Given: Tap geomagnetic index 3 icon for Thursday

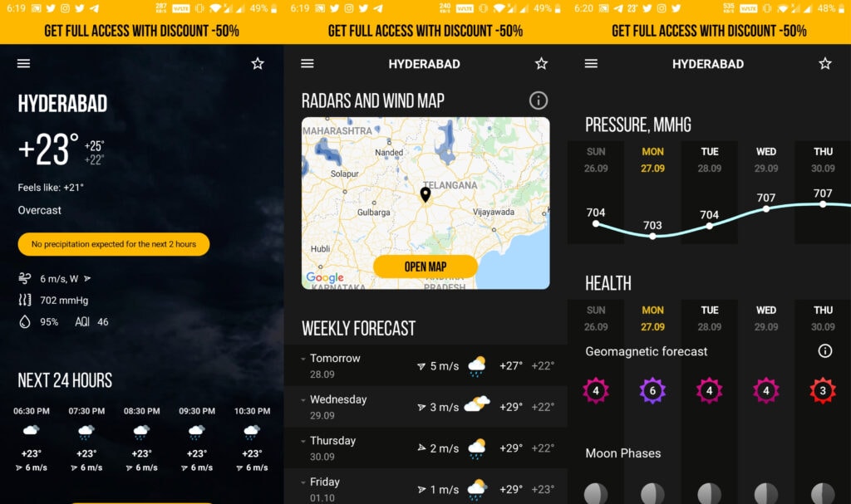Looking at the screenshot, I should coord(823,390).
